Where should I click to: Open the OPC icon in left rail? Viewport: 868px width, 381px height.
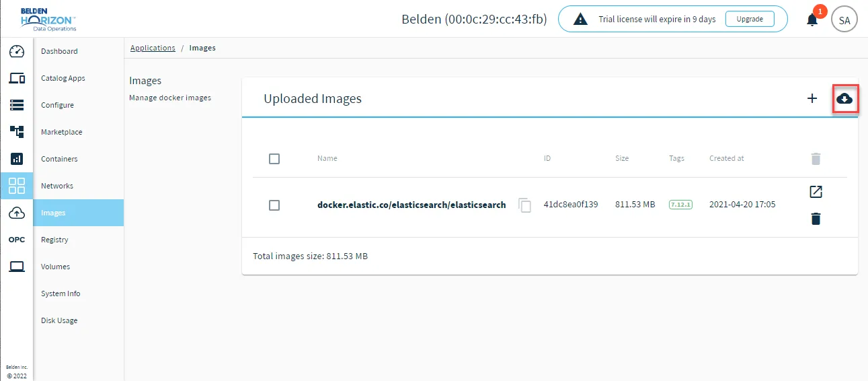coord(17,240)
